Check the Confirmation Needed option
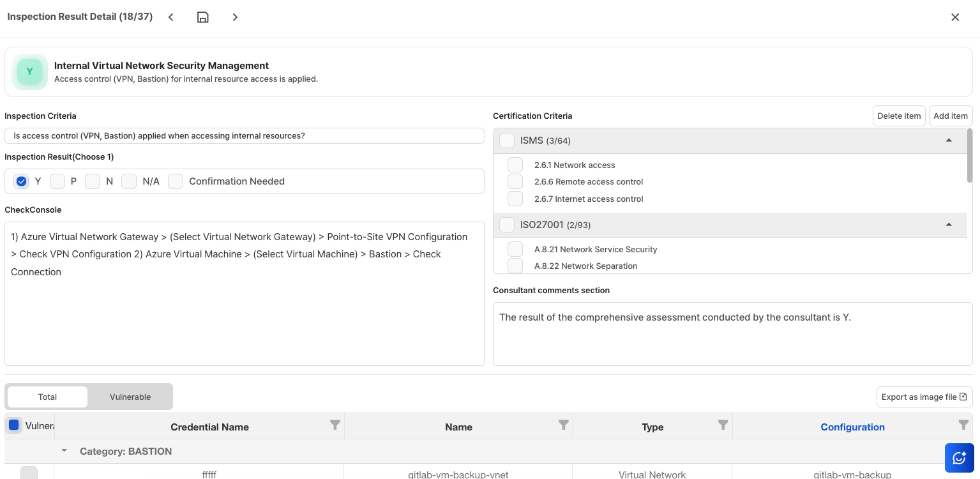This screenshot has width=980, height=479. [x=176, y=181]
